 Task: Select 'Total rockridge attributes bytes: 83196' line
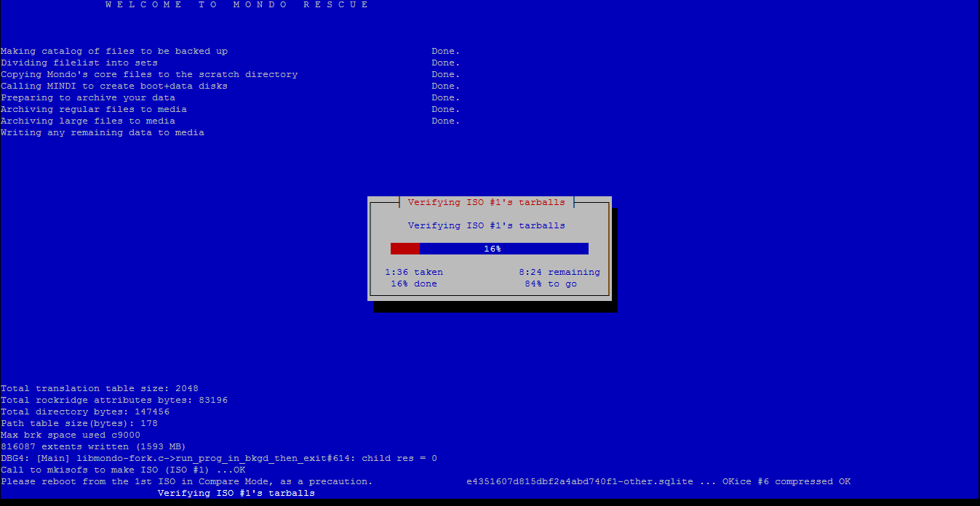(114, 400)
